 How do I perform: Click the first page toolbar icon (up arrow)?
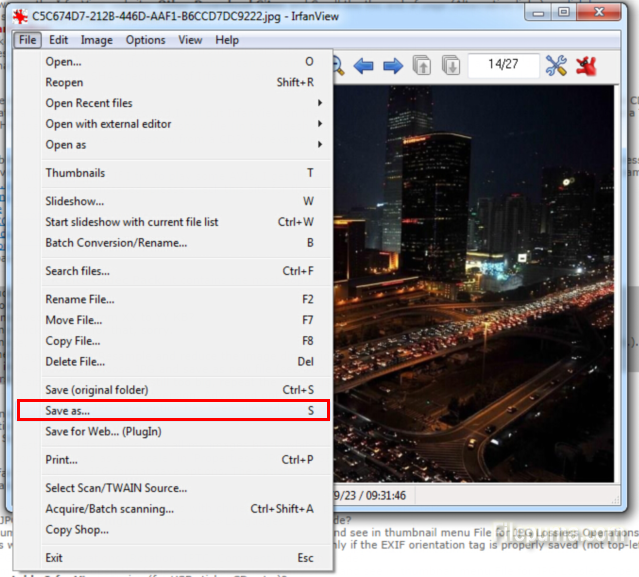tap(423, 66)
